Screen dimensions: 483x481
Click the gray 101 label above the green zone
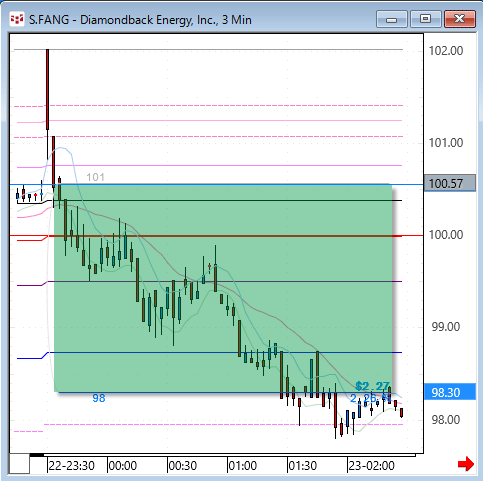click(x=95, y=177)
